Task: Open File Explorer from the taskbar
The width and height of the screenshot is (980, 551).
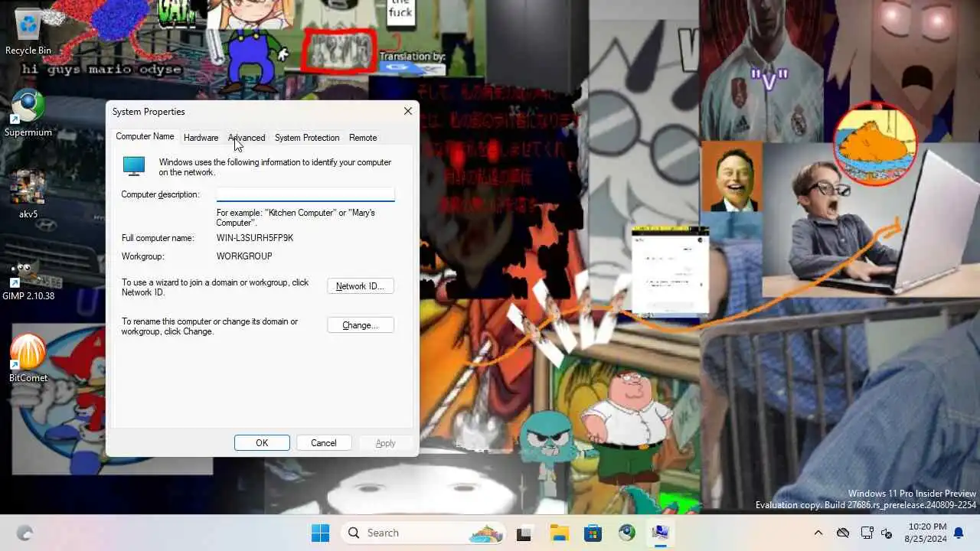Action: click(x=559, y=533)
